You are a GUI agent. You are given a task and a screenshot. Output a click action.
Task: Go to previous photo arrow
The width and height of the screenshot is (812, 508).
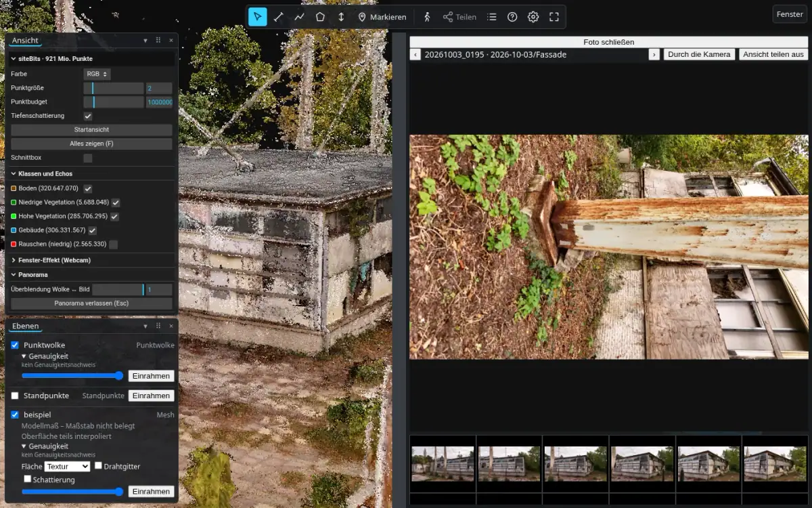pos(415,54)
